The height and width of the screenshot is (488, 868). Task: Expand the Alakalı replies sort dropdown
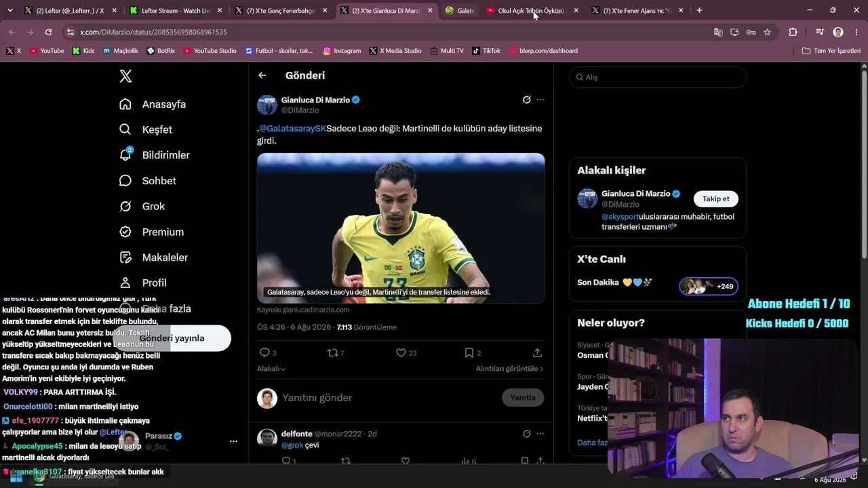tap(271, 369)
